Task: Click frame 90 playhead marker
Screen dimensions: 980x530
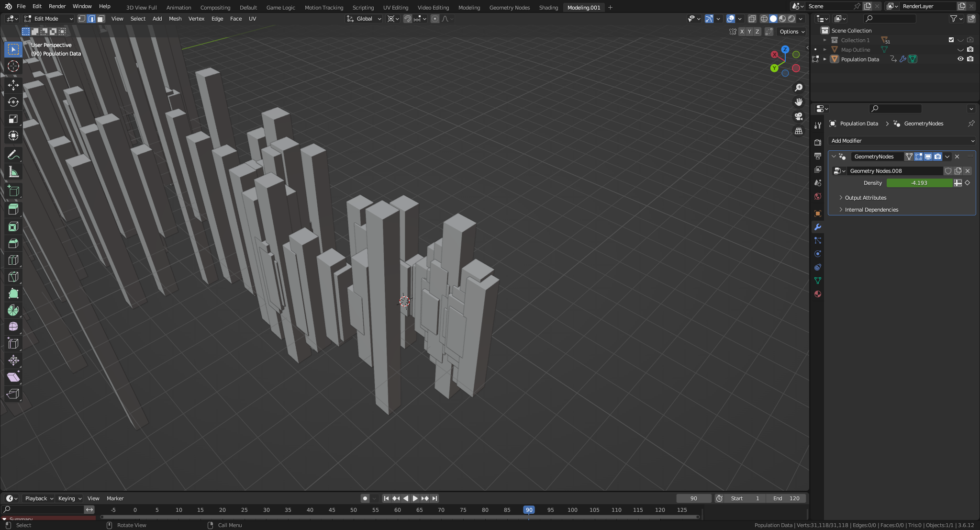Action: click(529, 510)
